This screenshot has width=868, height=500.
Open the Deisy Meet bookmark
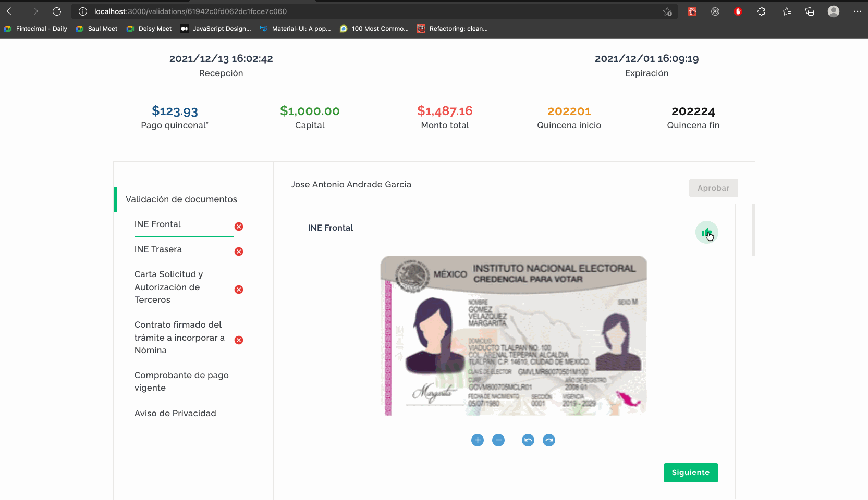149,29
